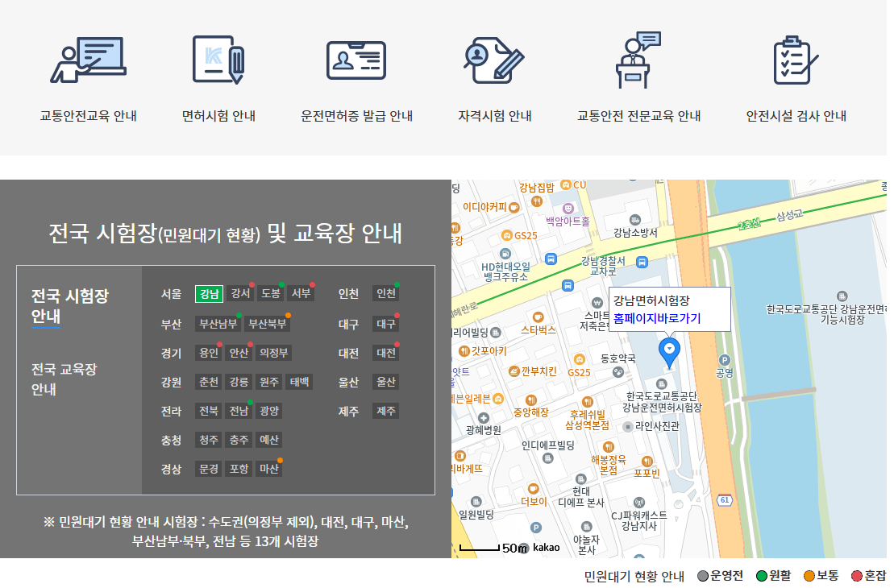894x588 pixels.
Task: Choose the 인천 test center
Action: (385, 294)
